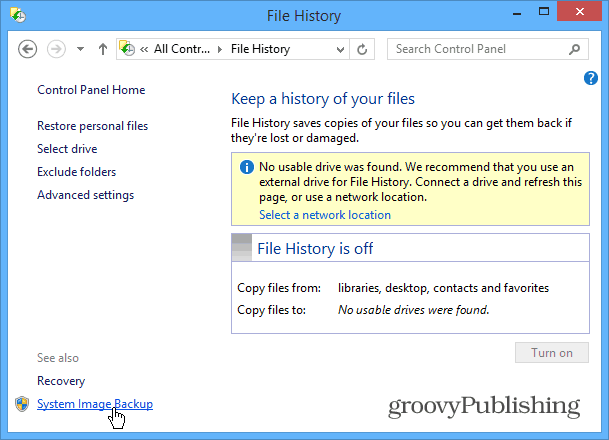Click the File History title bar icon

point(18,16)
